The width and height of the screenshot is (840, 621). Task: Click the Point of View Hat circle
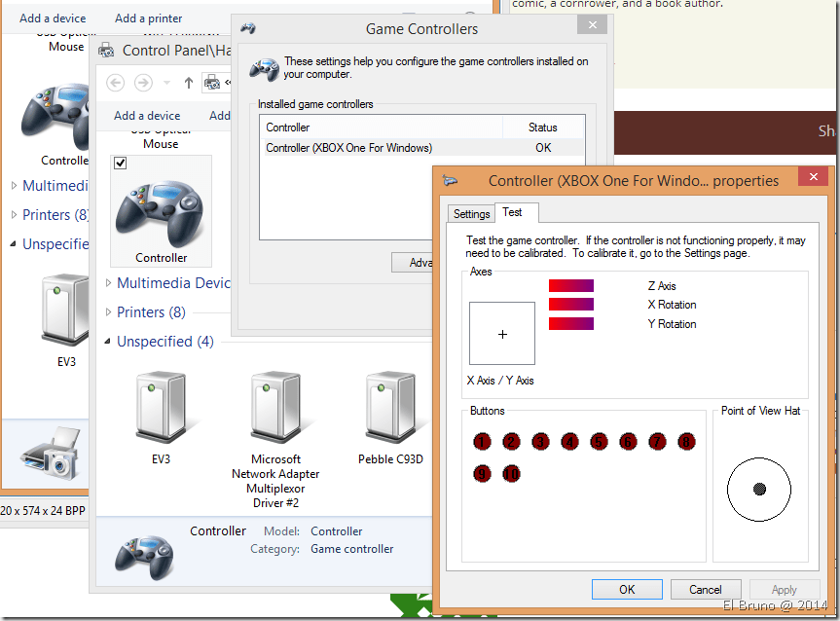(x=759, y=489)
